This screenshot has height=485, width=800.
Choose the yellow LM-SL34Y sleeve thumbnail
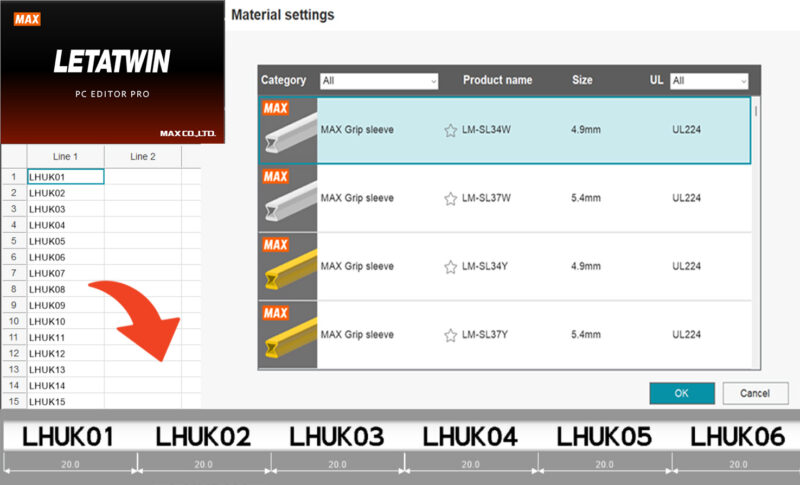coord(288,266)
